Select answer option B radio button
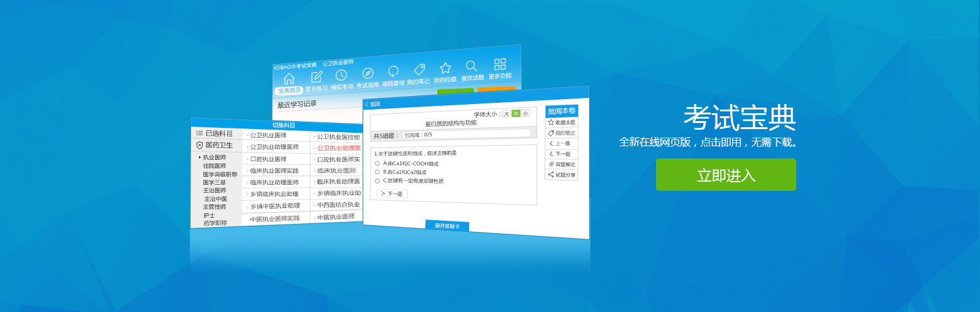Viewport: 980px width, 312px height. (x=377, y=172)
